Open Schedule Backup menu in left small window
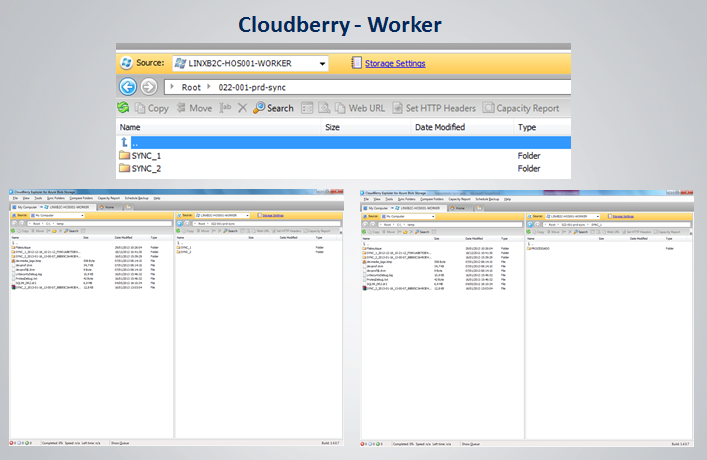707x460 pixels. [x=137, y=198]
